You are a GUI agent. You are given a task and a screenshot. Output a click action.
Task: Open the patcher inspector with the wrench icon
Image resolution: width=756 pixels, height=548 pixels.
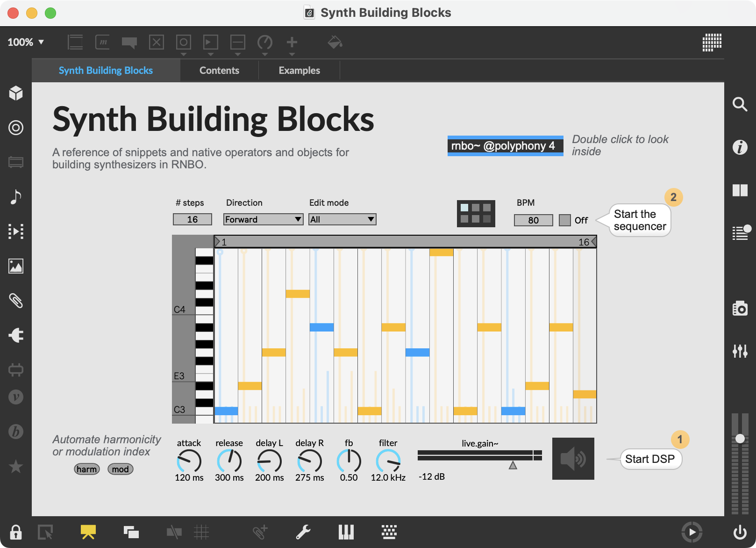pos(303,532)
